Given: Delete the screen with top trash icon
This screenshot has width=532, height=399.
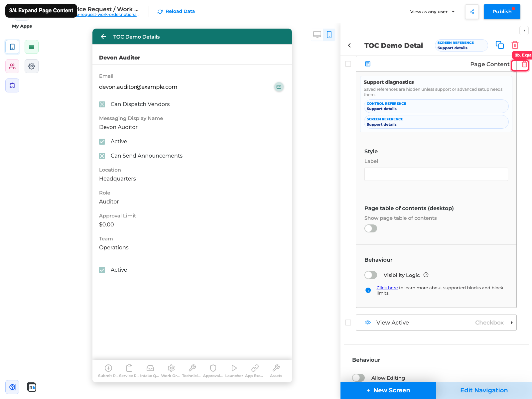Looking at the screenshot, I should click(x=515, y=45).
